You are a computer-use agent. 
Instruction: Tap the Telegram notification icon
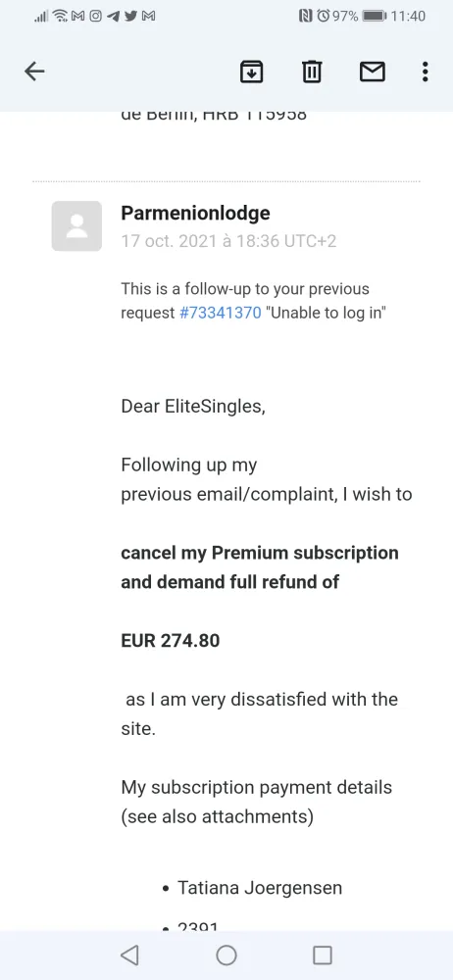[113, 17]
